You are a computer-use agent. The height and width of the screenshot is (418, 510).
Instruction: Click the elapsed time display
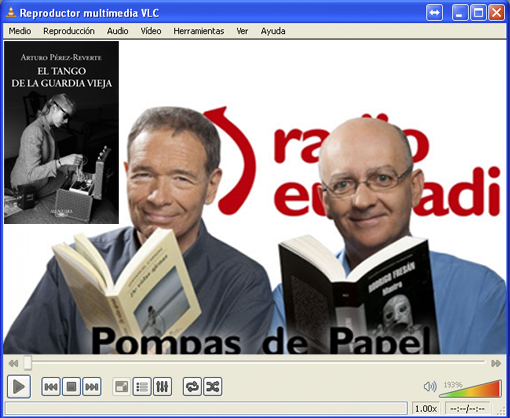468,408
